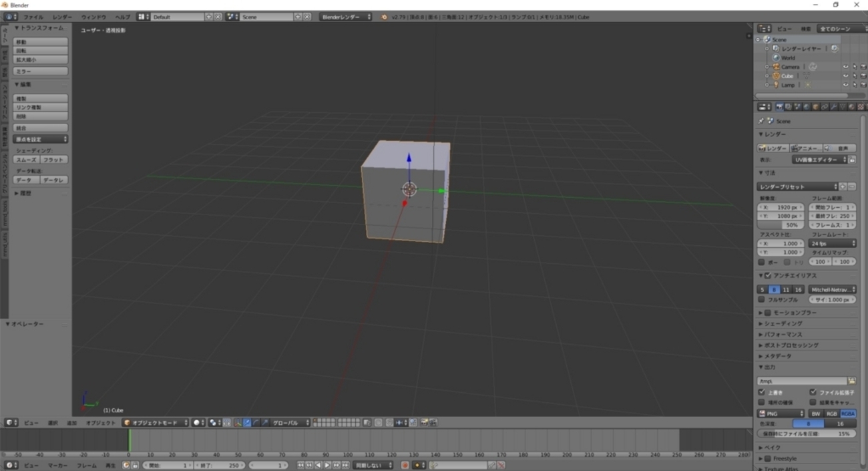Uncheck the 上書き checkbox
Viewport: 868px width, 471px height.
[761, 392]
